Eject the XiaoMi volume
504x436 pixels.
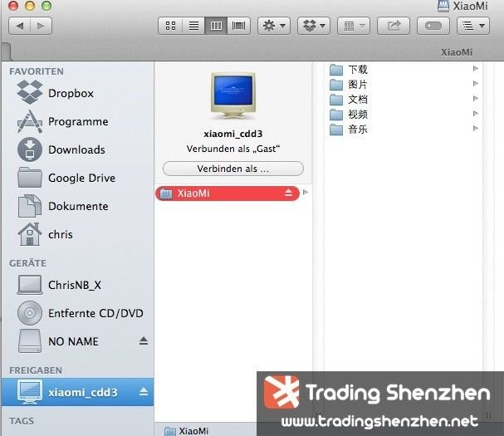tap(288, 193)
